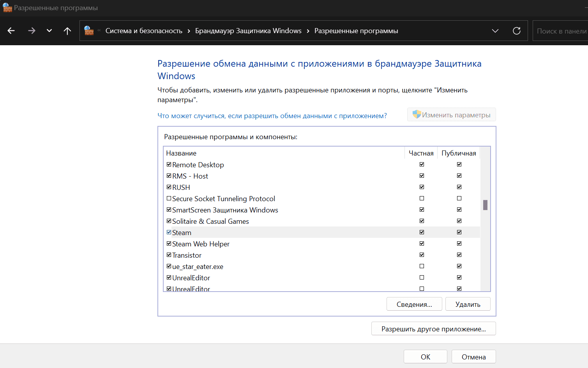Go forward with the right arrow
Screen dimensions: 588x368
32,31
